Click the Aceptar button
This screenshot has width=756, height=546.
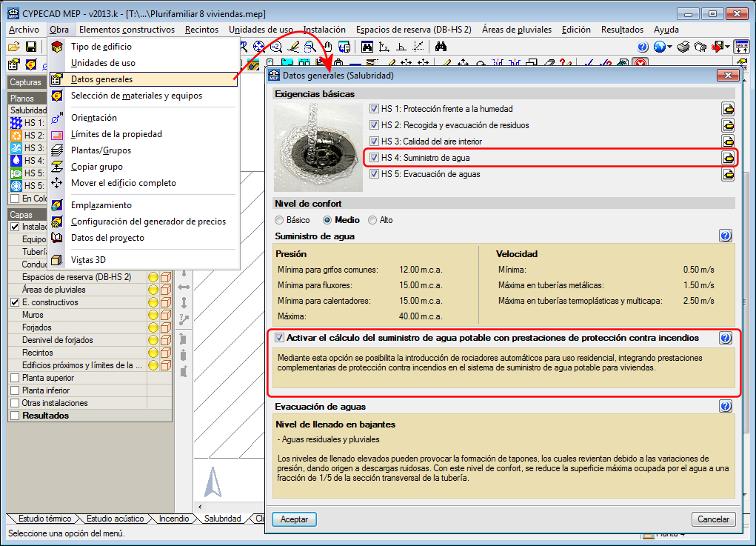(x=294, y=519)
